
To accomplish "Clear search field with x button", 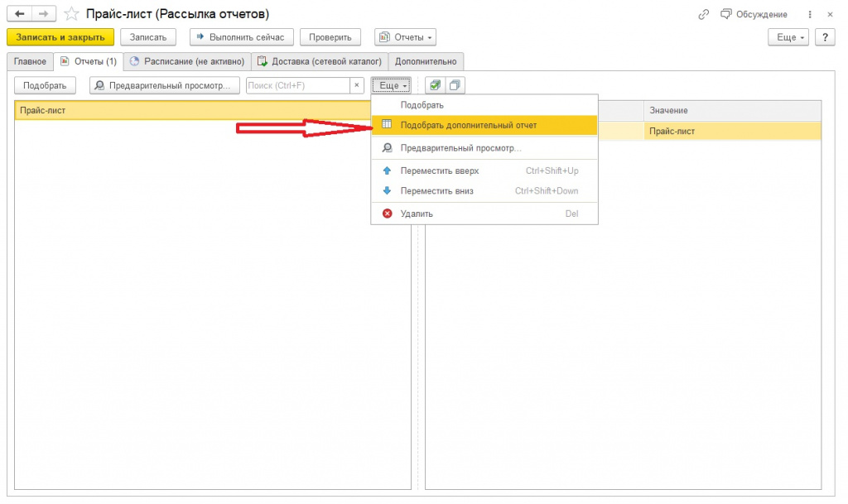I will pos(357,85).
